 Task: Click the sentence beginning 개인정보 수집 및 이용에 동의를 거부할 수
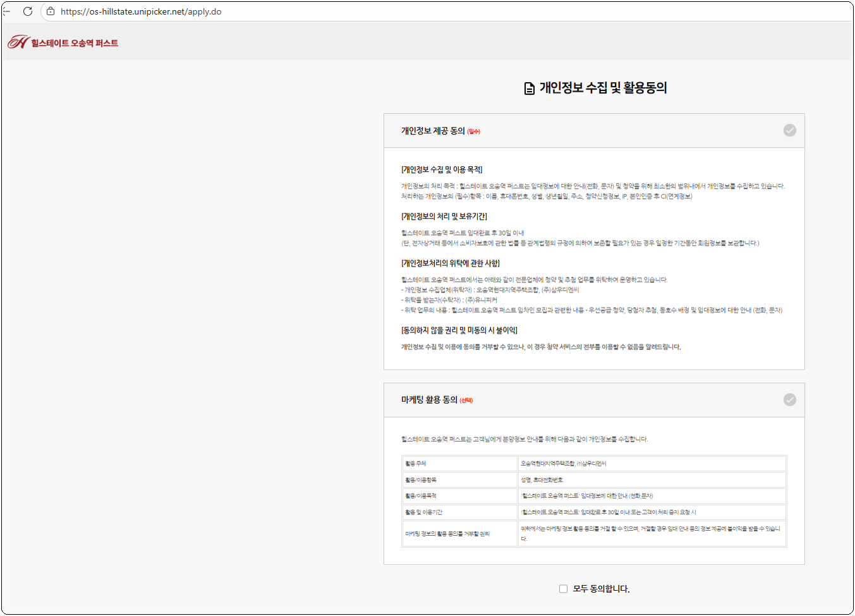[x=541, y=347]
